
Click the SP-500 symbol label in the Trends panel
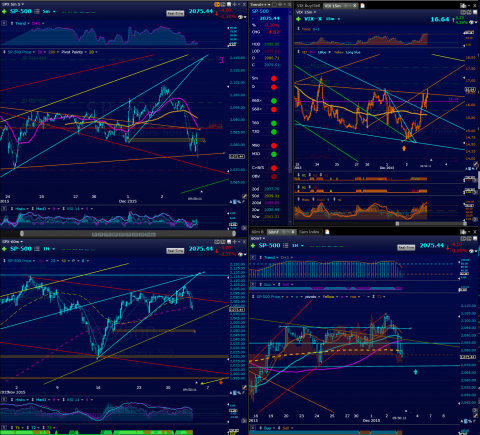click(x=261, y=11)
